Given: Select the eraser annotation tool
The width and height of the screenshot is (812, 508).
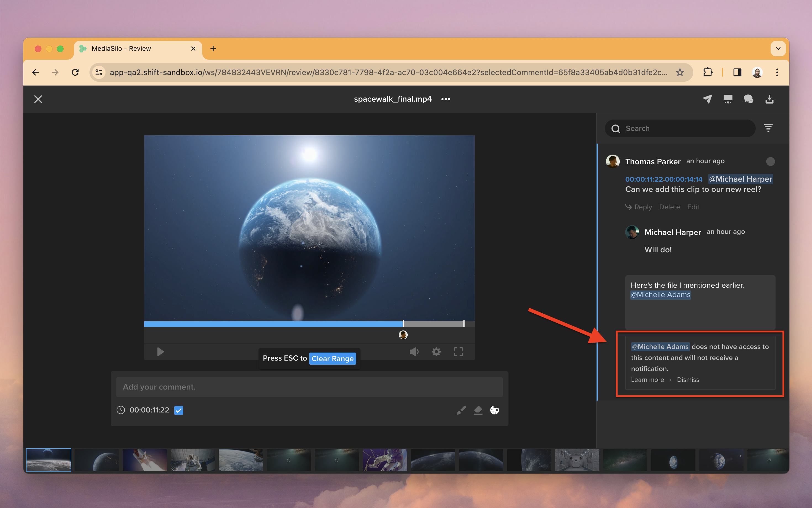Looking at the screenshot, I should (x=478, y=410).
